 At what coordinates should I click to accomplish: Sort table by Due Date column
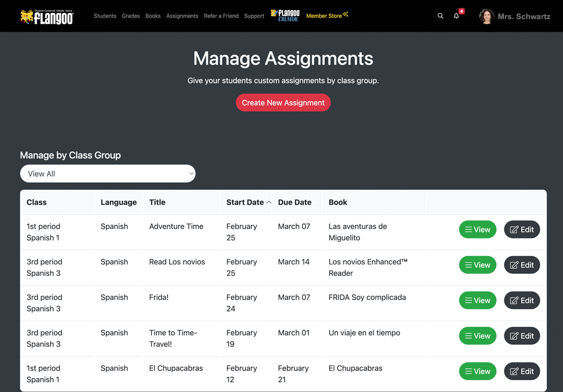point(294,202)
